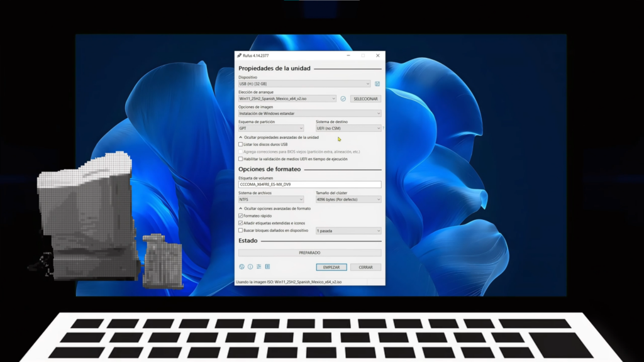644x362 pixels.
Task: Show the log icon at the bottom of Rufus
Action: pos(267,266)
